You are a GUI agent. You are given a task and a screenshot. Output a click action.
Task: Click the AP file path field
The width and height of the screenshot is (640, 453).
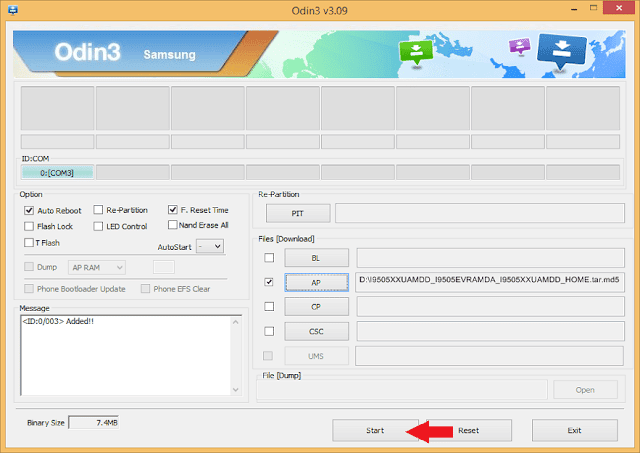pyautogui.click(x=490, y=282)
